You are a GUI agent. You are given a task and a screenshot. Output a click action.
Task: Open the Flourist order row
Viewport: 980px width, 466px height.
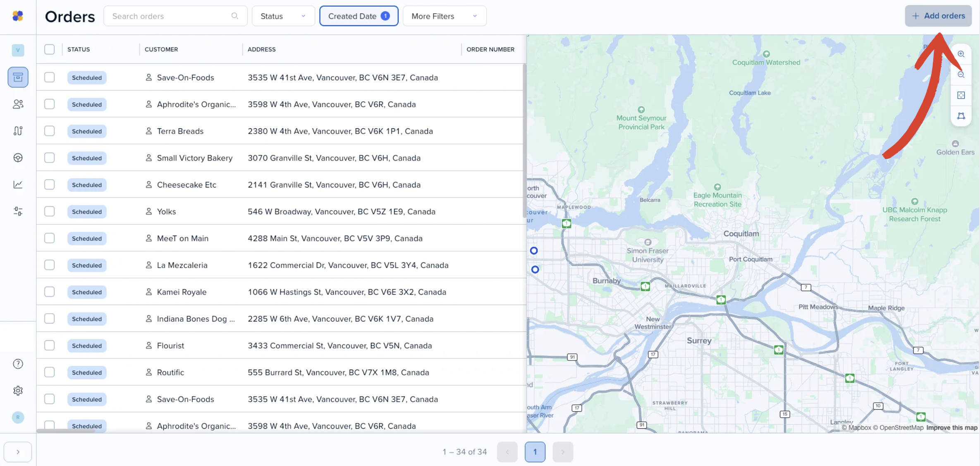pos(280,345)
